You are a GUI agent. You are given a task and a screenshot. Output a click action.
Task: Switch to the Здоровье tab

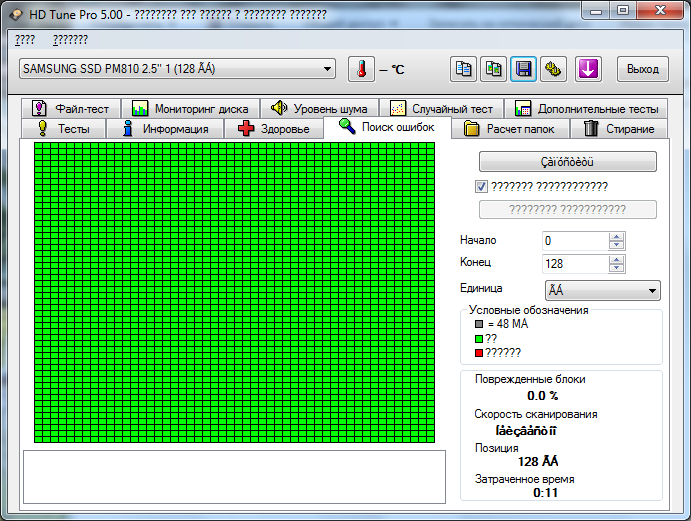point(274,129)
